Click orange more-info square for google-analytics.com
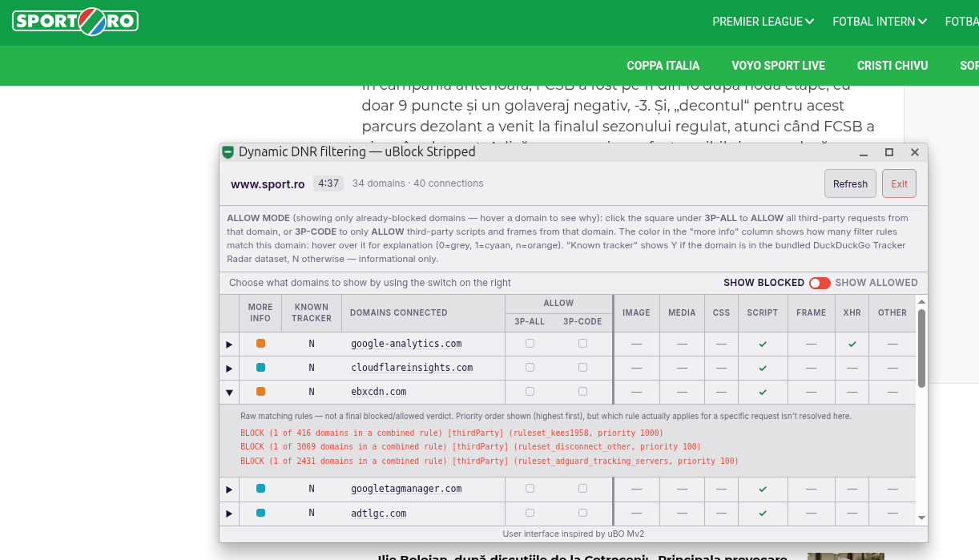979x560 pixels. [x=260, y=344]
